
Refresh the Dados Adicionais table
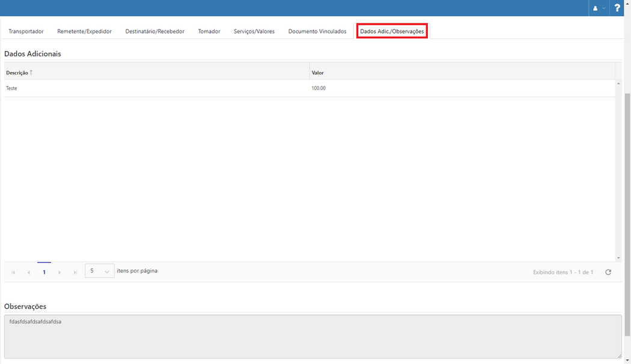pyautogui.click(x=608, y=271)
